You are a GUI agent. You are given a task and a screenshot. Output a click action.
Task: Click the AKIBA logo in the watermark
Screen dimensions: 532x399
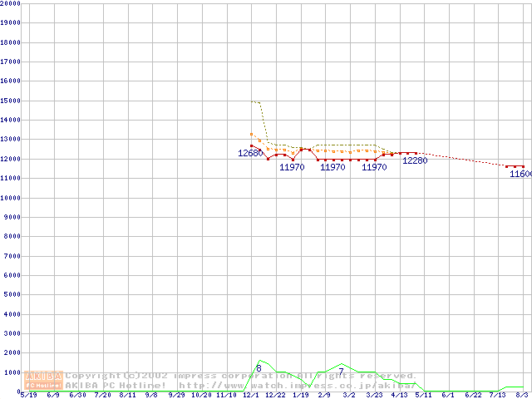[x=43, y=376]
